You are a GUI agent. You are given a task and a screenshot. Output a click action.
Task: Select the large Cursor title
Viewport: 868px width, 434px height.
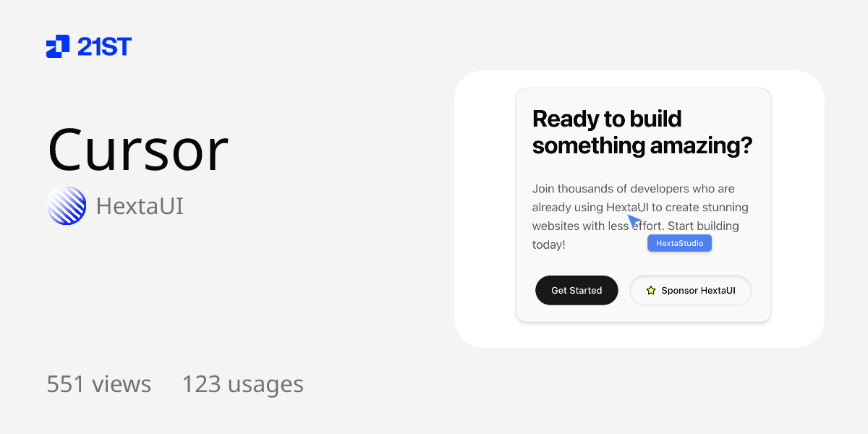137,150
